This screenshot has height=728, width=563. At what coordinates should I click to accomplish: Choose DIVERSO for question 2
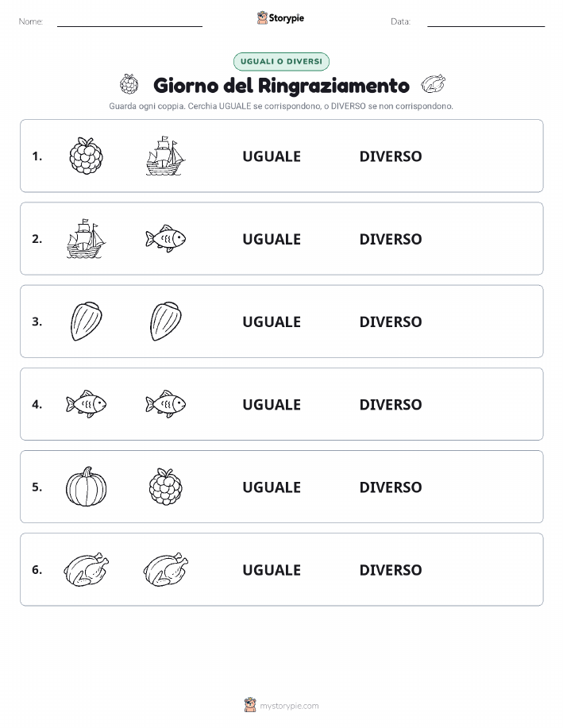click(390, 239)
